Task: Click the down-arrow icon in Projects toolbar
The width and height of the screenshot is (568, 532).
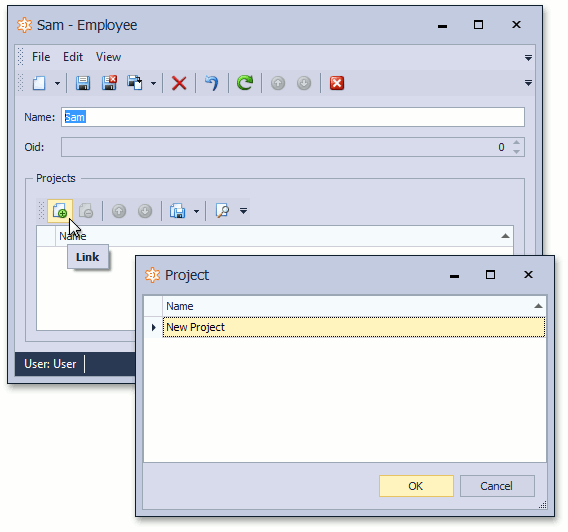Action: (x=145, y=211)
